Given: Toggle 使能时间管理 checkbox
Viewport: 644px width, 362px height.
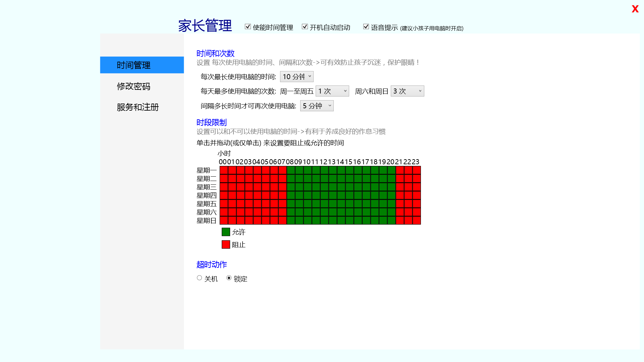Looking at the screenshot, I should coord(248,27).
